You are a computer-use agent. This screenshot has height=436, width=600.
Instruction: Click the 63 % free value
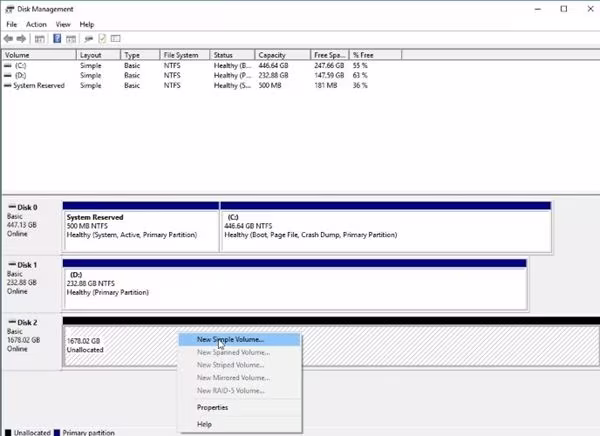(360, 75)
